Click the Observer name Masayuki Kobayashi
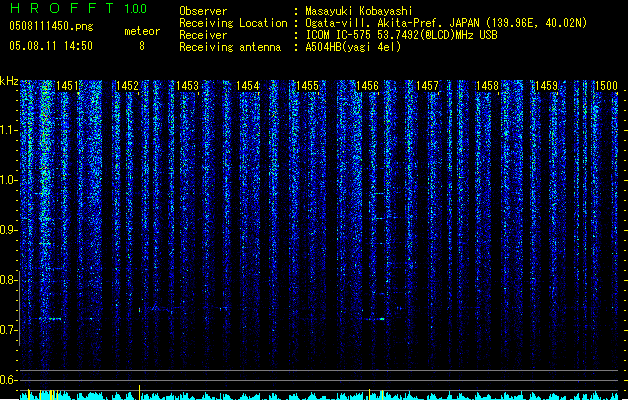 pyautogui.click(x=359, y=11)
